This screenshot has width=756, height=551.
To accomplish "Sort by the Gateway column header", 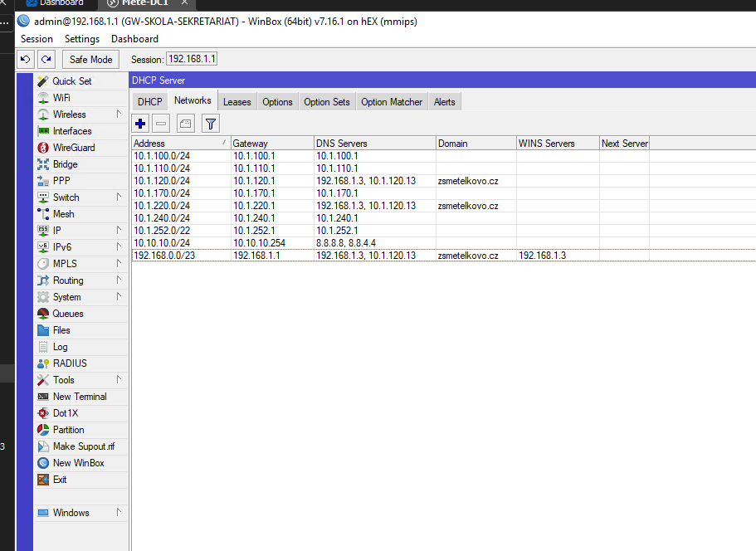I will click(x=271, y=144).
